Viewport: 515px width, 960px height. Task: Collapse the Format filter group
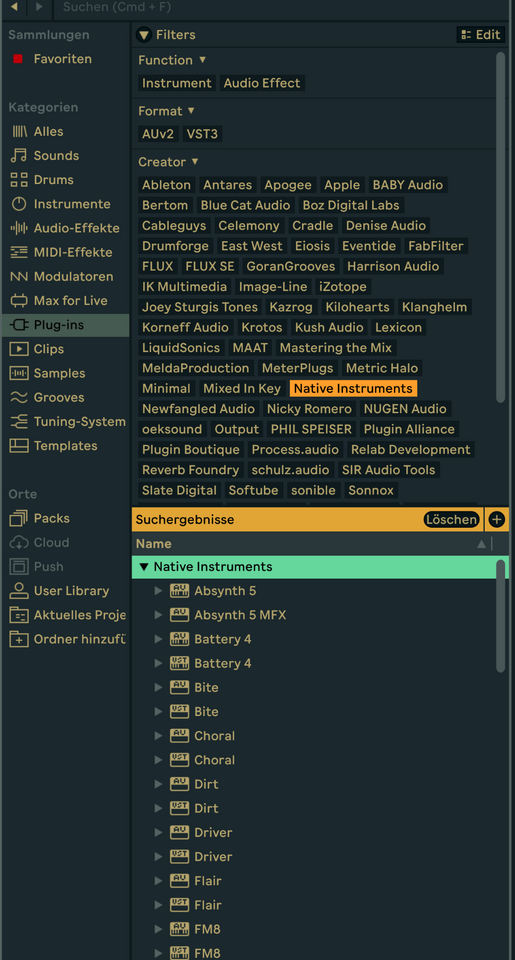(191, 111)
